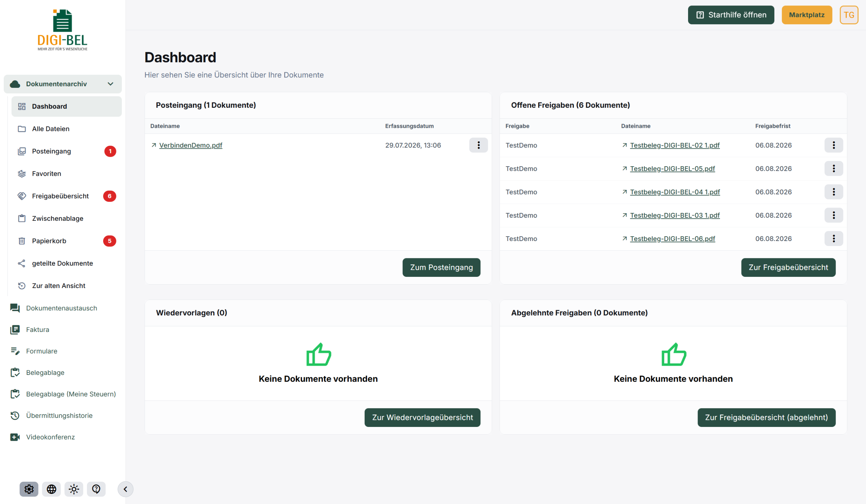Open the TG user avatar menu
866x504 pixels.
click(x=849, y=15)
